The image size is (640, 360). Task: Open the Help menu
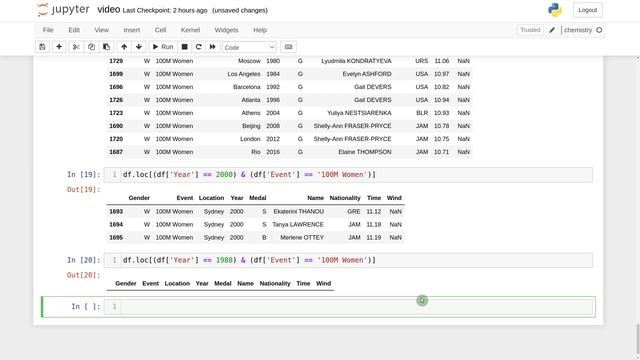tap(260, 30)
